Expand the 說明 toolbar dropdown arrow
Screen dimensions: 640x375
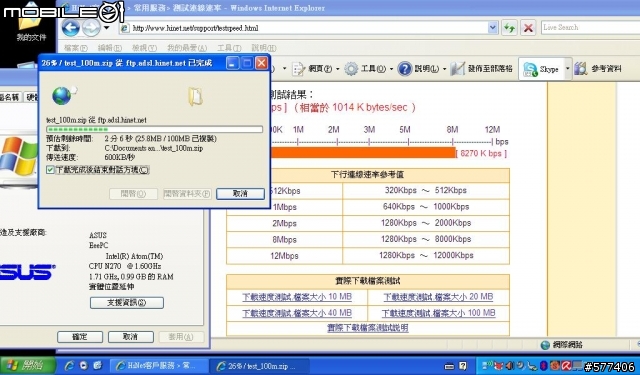(444, 69)
